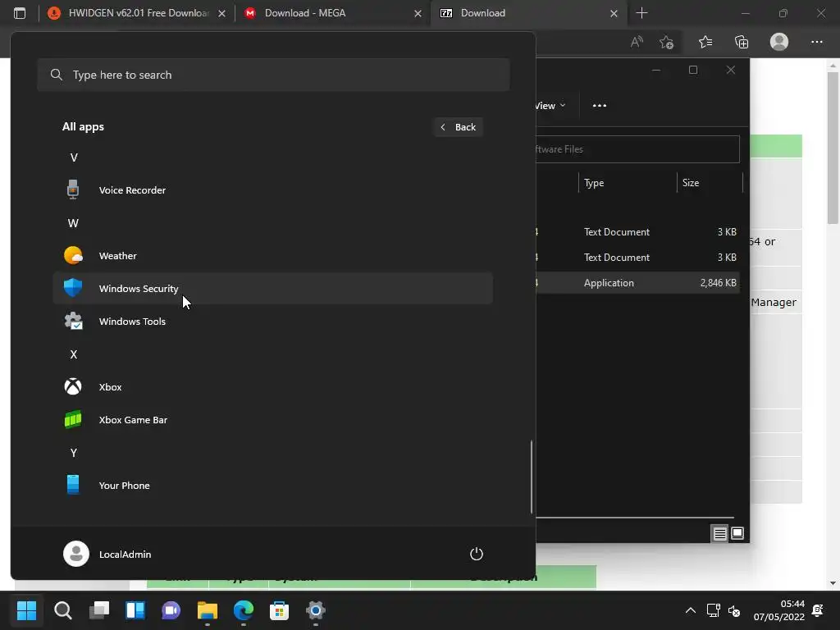The image size is (840, 630).
Task: Open File Explorer See more menu
Action: pos(600,106)
